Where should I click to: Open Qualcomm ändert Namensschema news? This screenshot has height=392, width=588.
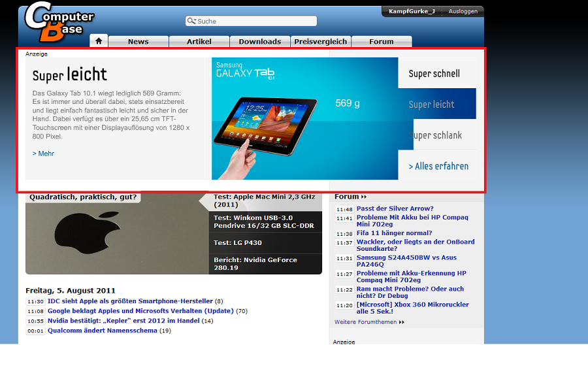(103, 330)
